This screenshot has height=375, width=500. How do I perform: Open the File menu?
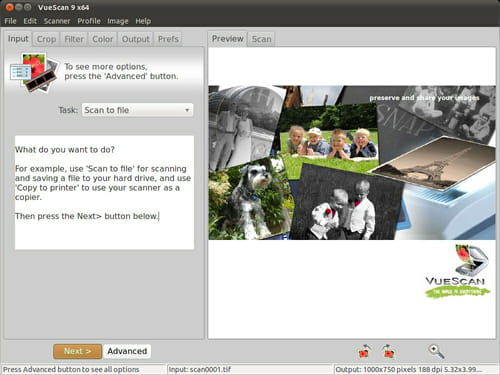tap(10, 21)
